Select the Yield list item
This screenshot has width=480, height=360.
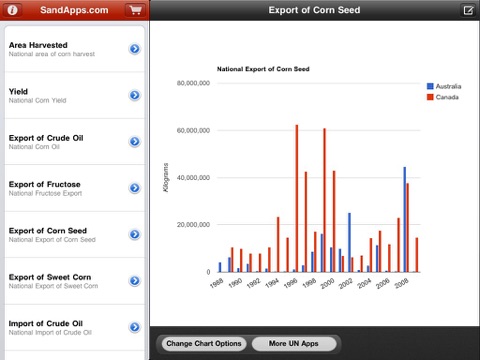pyautogui.click(x=75, y=95)
